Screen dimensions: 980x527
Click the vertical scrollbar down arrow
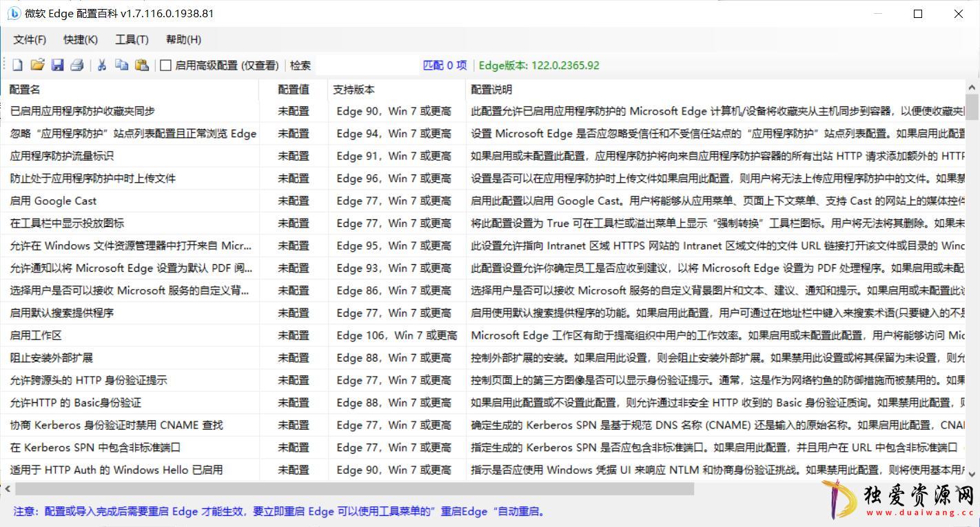972,474
